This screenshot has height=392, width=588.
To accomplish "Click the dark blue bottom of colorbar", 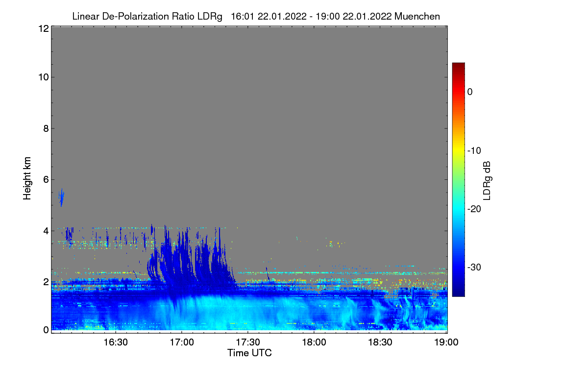I will [458, 292].
